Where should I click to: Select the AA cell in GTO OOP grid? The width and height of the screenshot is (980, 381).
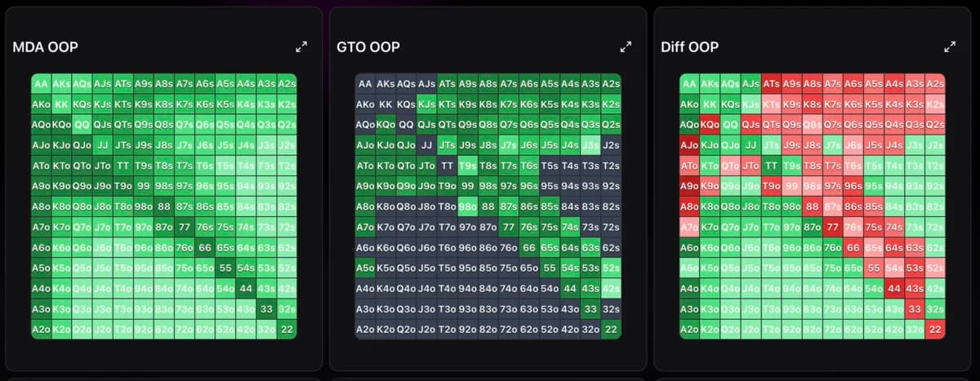click(x=365, y=83)
